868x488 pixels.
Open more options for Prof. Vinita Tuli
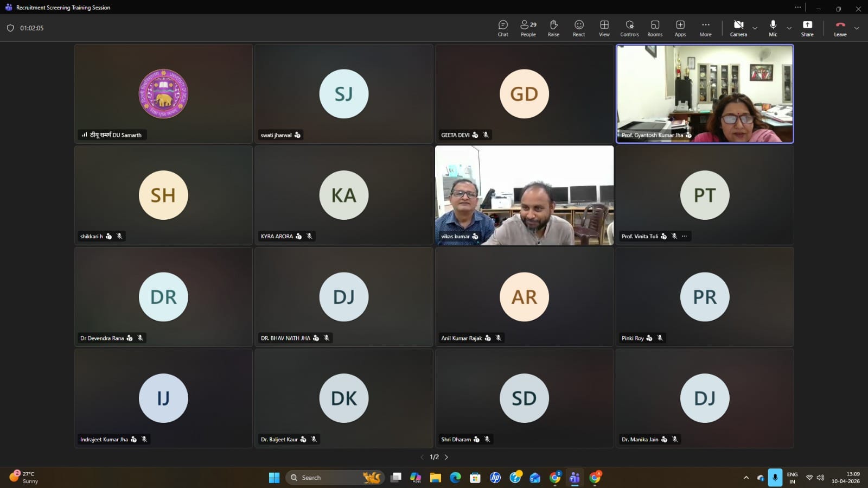click(x=685, y=236)
